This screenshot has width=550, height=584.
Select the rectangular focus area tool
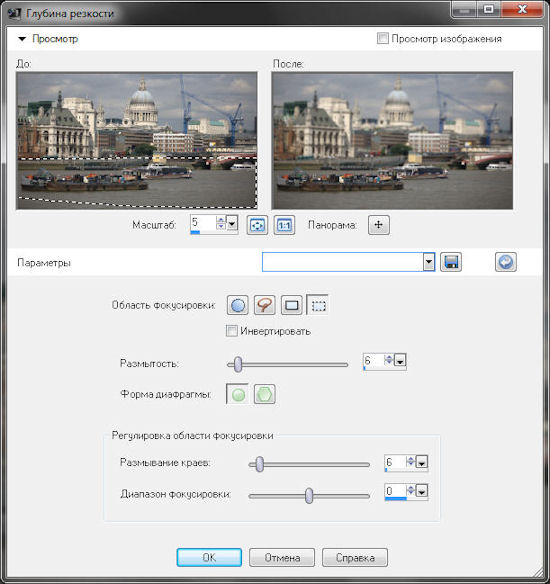click(x=292, y=305)
